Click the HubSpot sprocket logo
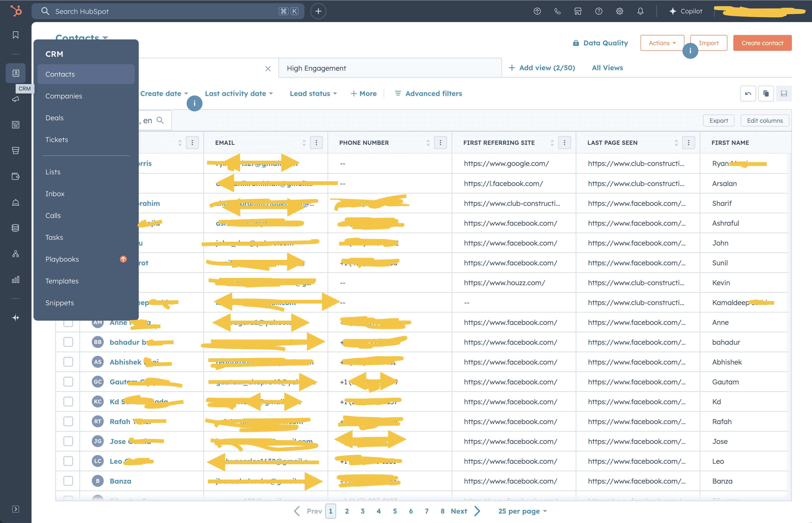812x523 pixels. click(x=16, y=11)
